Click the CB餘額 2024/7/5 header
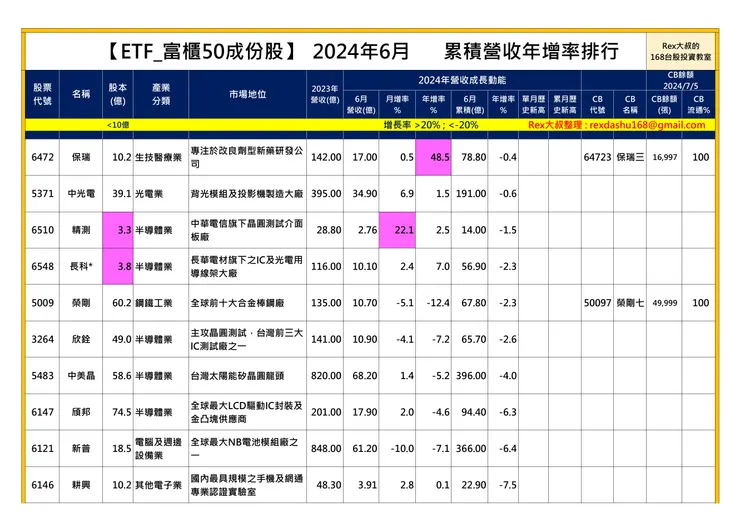Viewport: 740px width, 523px height. pyautogui.click(x=680, y=80)
